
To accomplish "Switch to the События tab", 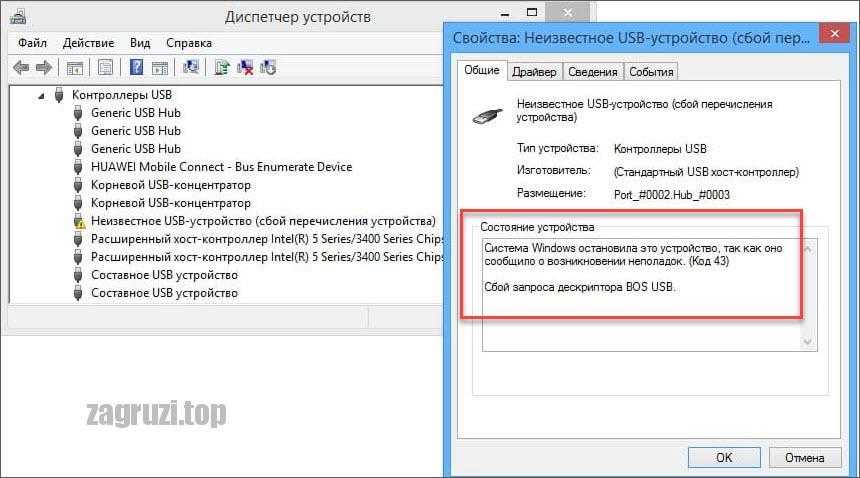I will point(651,72).
